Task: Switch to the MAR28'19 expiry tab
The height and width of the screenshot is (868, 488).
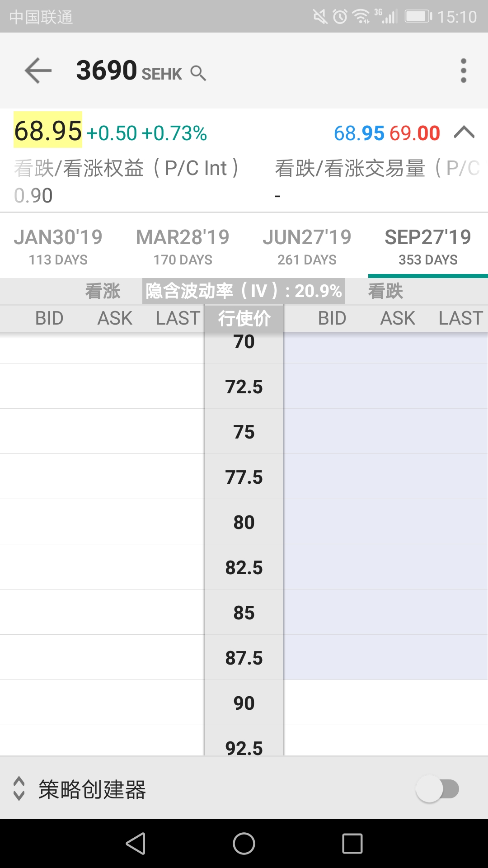Action: click(x=183, y=246)
